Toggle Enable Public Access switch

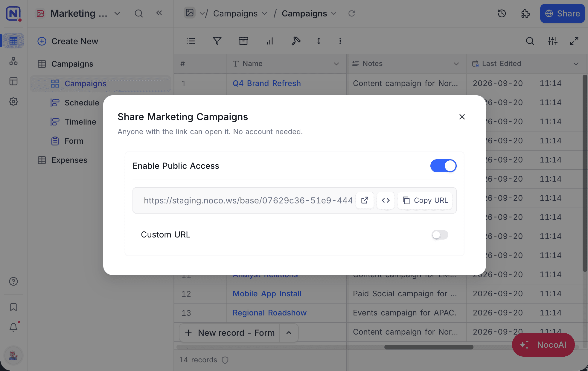tap(443, 166)
